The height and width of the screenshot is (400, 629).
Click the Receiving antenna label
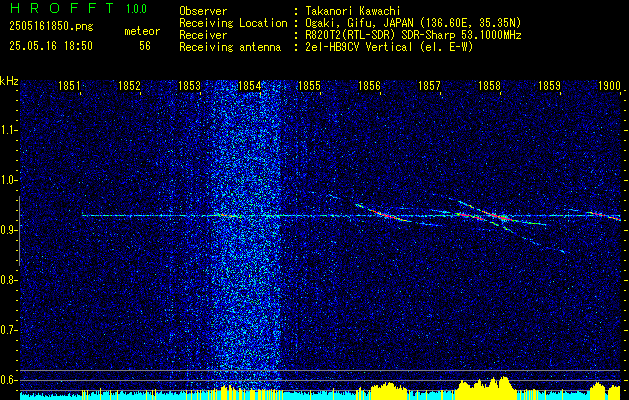pos(230,47)
